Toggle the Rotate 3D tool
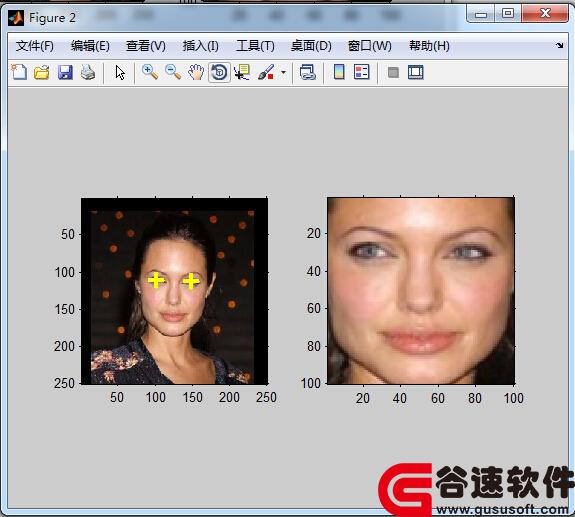 coord(219,72)
